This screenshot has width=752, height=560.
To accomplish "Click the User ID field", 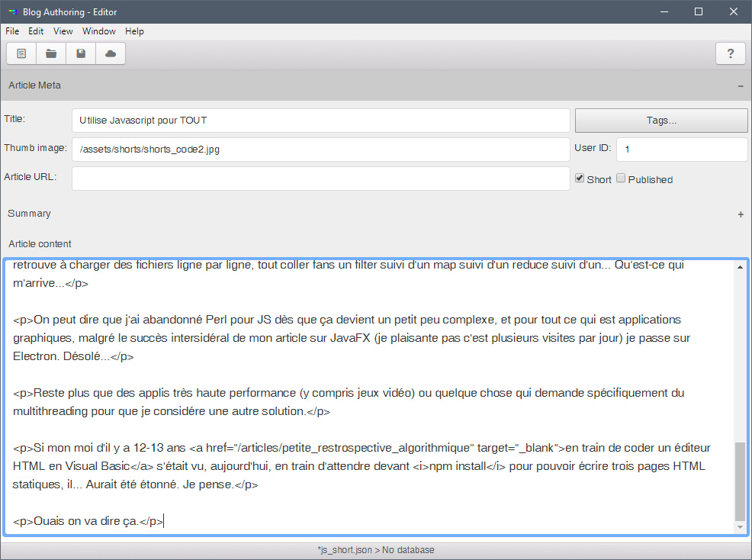I will [681, 150].
